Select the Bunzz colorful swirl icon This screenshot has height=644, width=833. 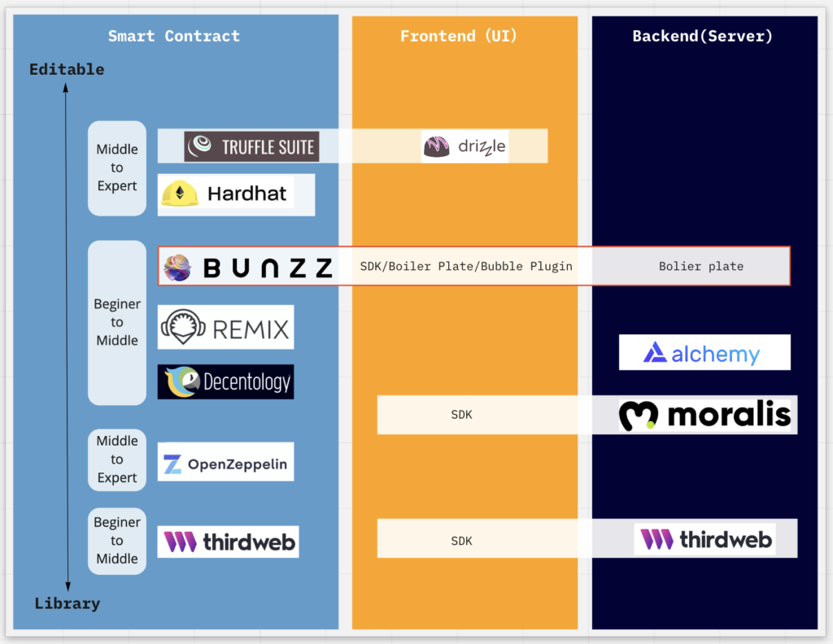point(177,267)
